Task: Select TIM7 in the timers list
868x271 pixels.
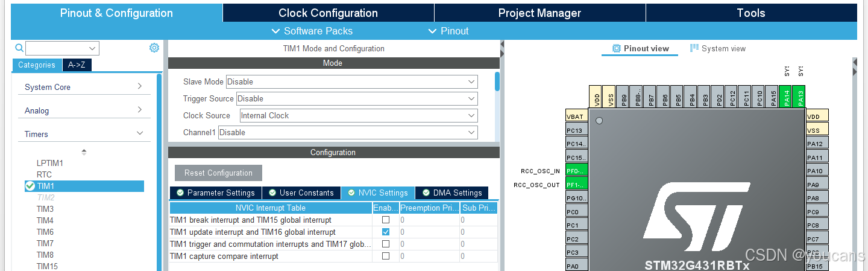Action: tap(45, 243)
